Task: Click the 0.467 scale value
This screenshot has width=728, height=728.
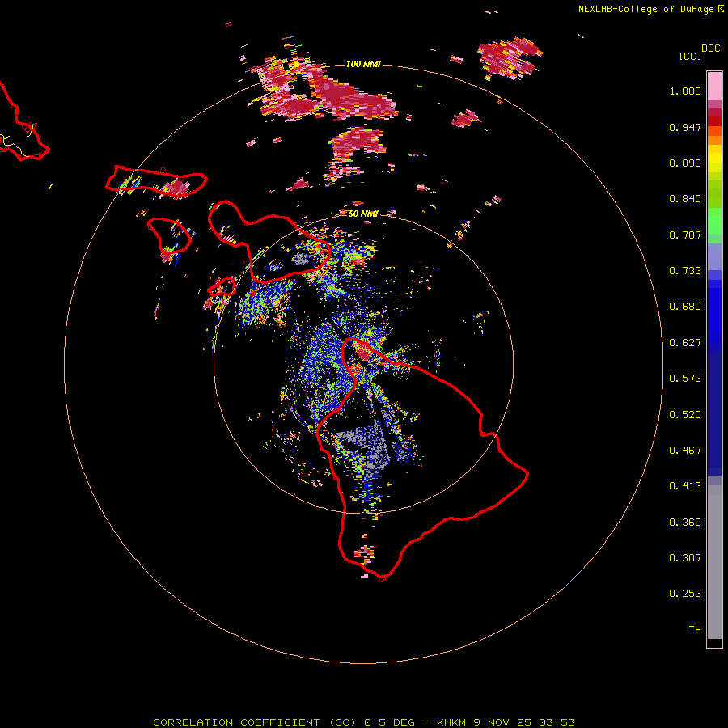Action: 685,451
